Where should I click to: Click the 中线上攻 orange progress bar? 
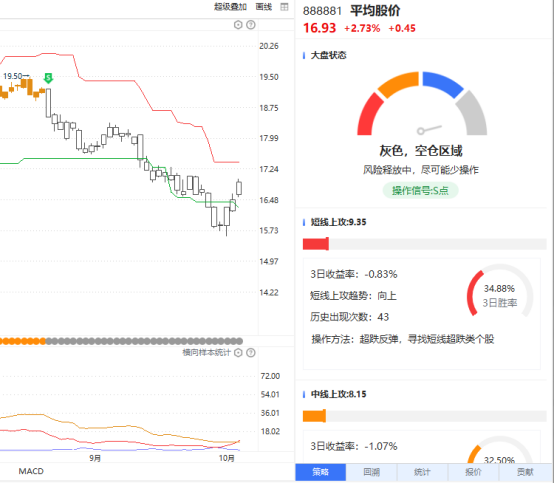pos(314,416)
